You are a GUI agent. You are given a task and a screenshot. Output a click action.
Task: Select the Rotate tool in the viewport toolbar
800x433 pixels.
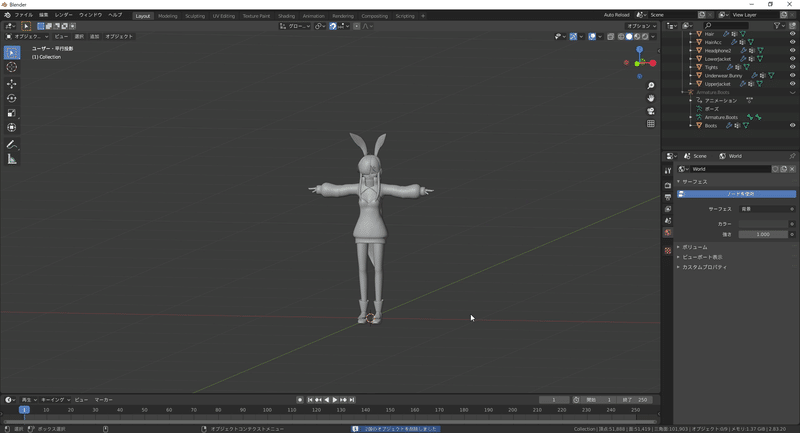point(12,98)
